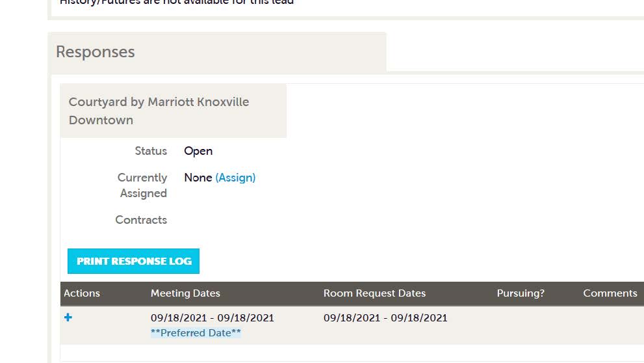Select the Comments column header

point(610,293)
